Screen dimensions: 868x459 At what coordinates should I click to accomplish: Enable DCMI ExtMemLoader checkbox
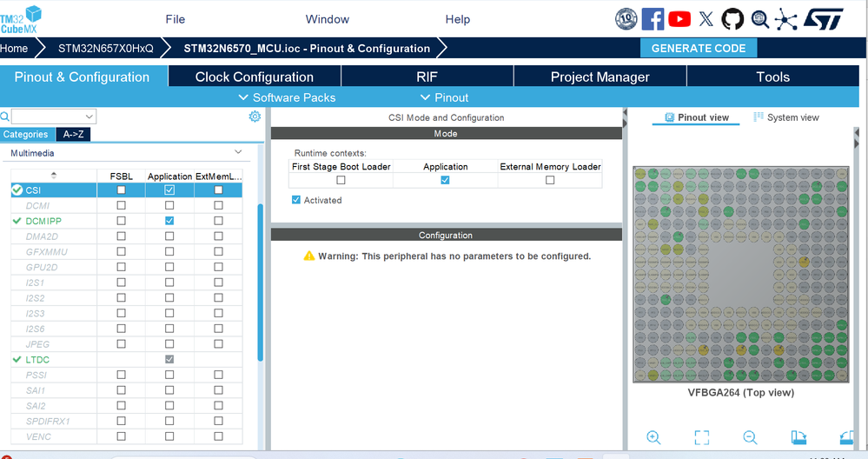(x=219, y=205)
